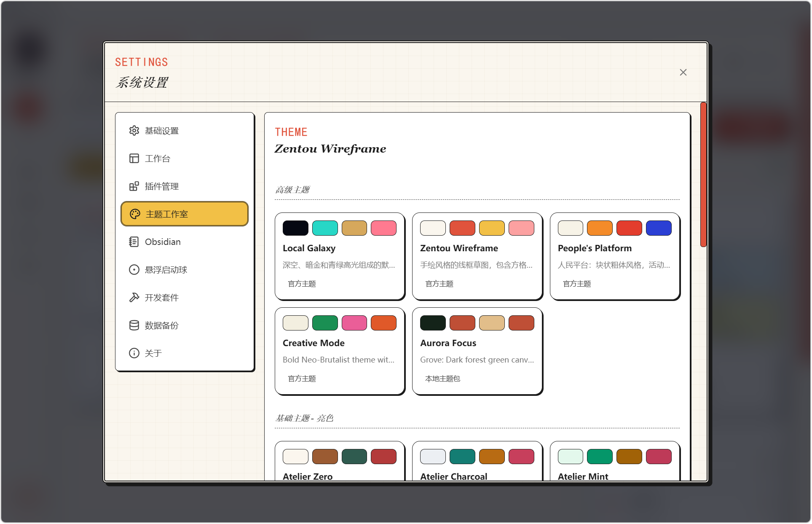The image size is (812, 524).
Task: Click the black swatch in Local Galaxy
Action: 295,228
